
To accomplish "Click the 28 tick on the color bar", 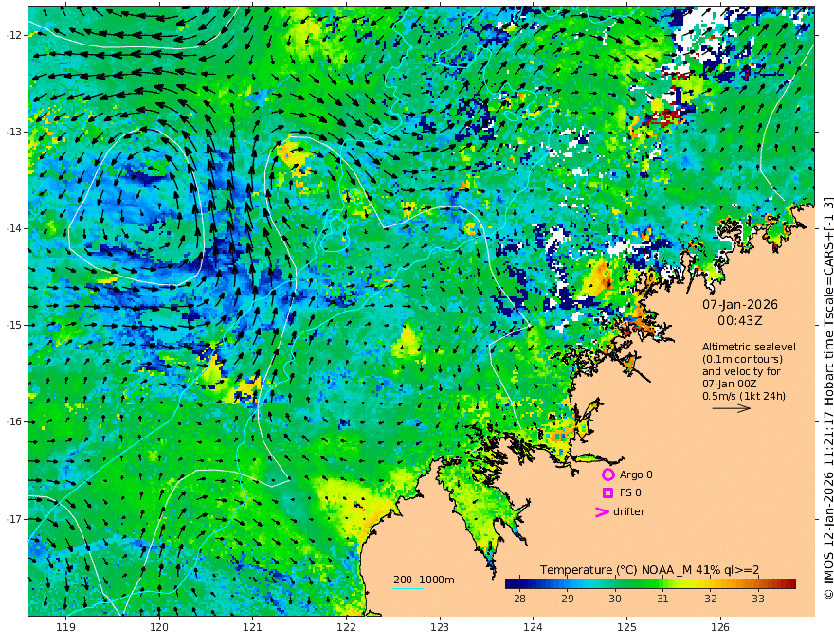I will point(519,599).
